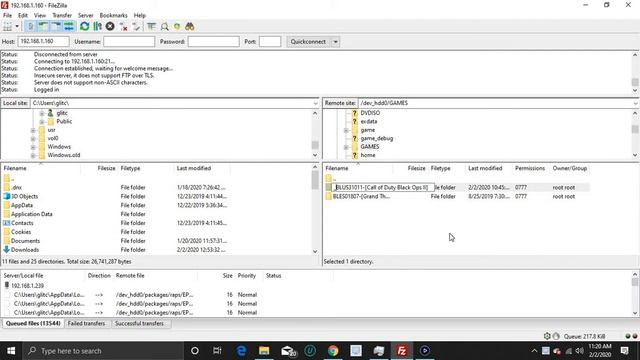
Task: Cancel current operation with the X circle icon
Action: point(110,27)
